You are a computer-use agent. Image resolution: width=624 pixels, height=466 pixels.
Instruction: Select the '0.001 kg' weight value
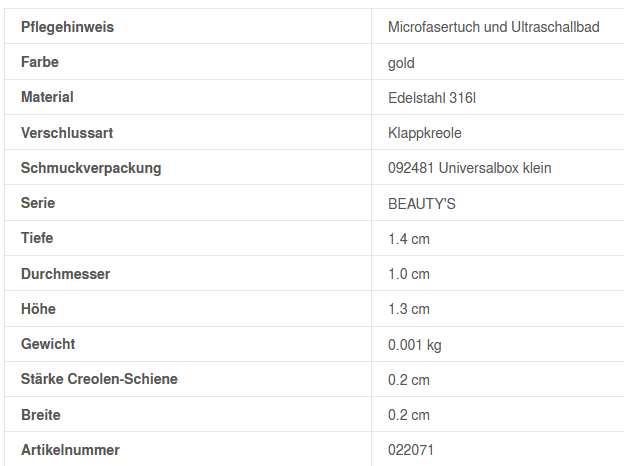(x=414, y=345)
